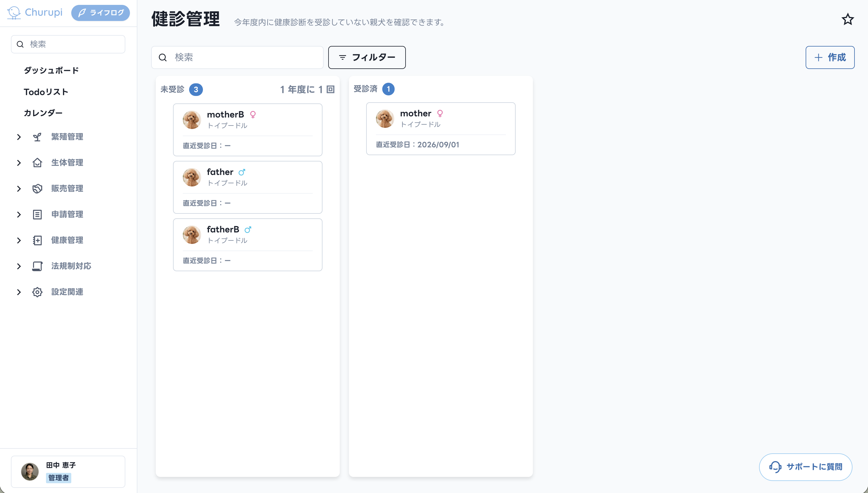This screenshot has height=493, width=868.
Task: Expand the 法規制対応 menu chevron
Action: [x=19, y=266]
